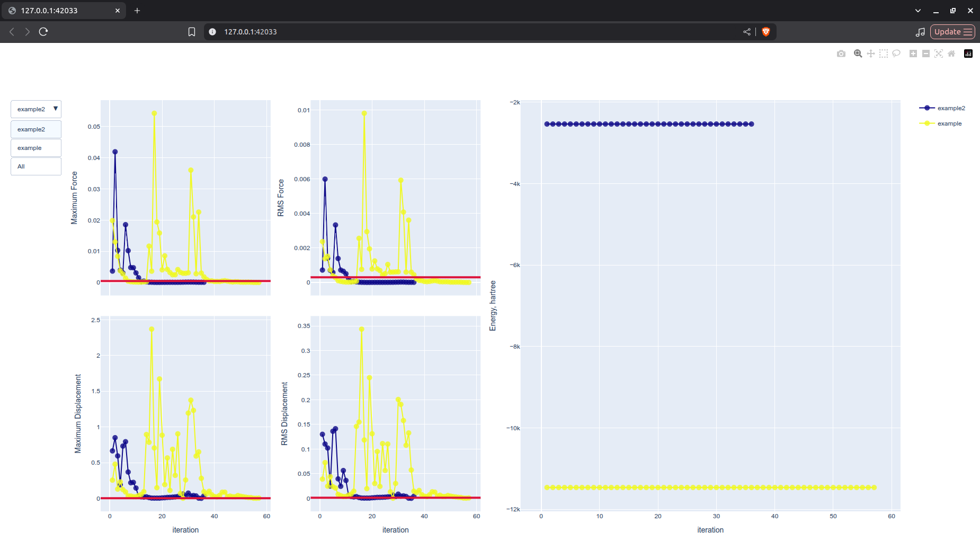This screenshot has width=980, height=558.
Task: Click the Zoom Out minus icon
Action: pyautogui.click(x=925, y=54)
